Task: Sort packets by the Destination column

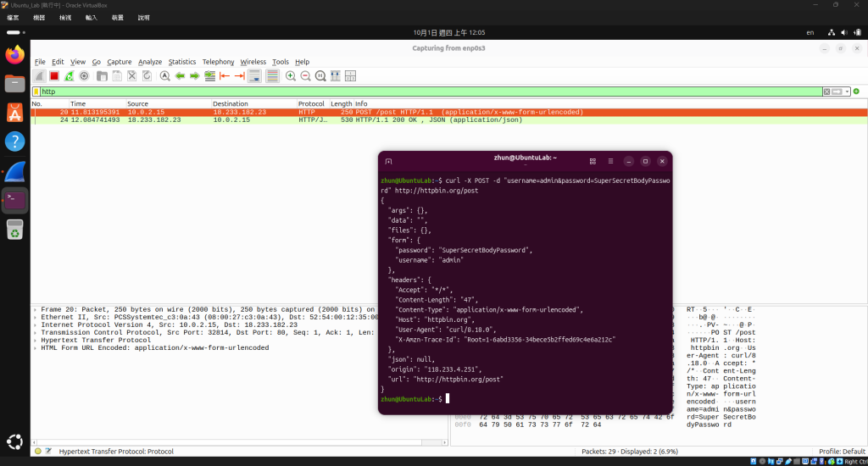Action: click(x=254, y=103)
